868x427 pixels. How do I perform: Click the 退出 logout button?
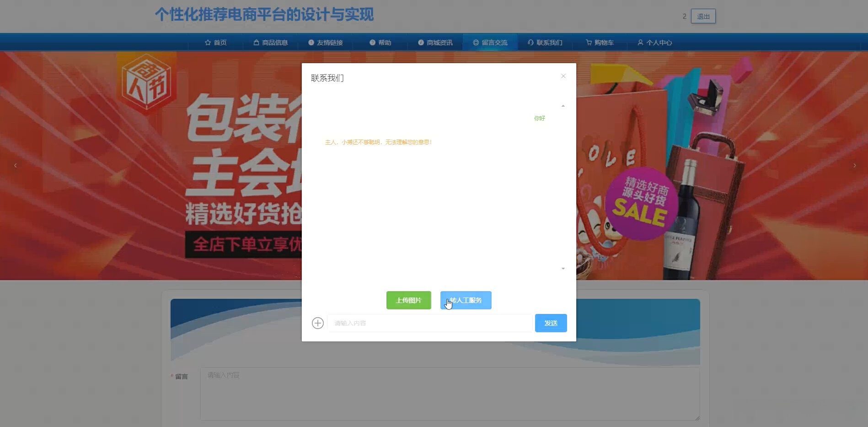coord(703,16)
